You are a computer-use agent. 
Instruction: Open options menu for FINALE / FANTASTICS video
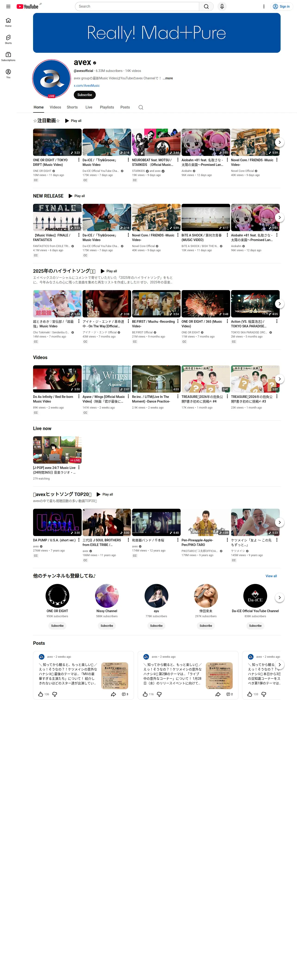click(79, 236)
